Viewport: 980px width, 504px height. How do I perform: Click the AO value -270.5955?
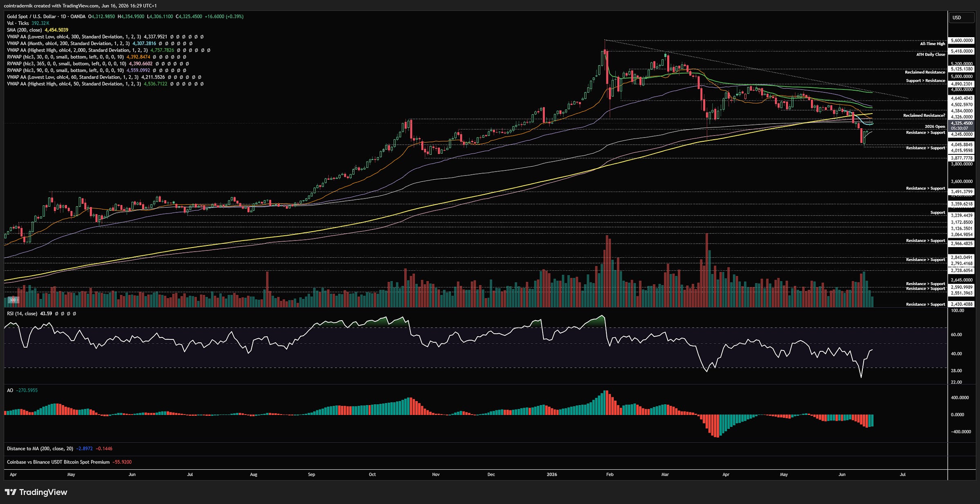[x=27, y=390]
